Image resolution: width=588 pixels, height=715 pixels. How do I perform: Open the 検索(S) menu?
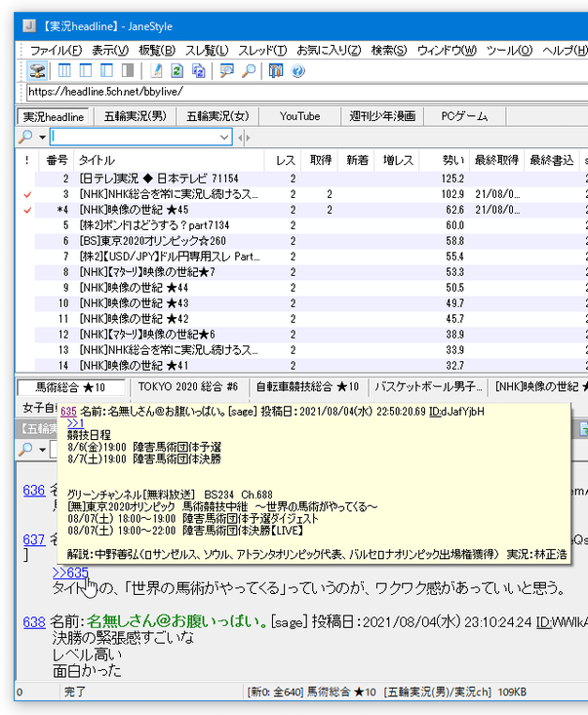(389, 50)
